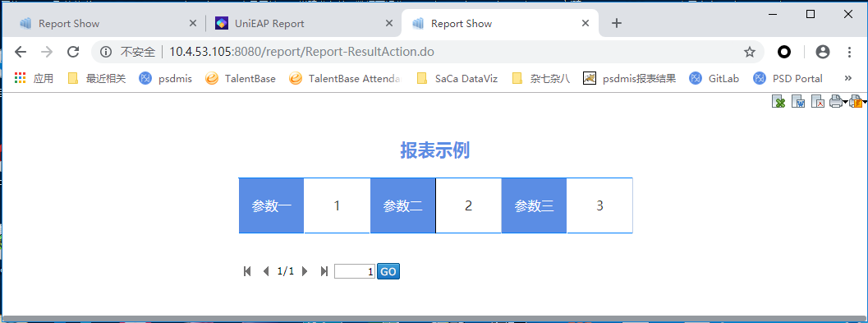The width and height of the screenshot is (868, 323).
Task: Click the GO button
Action: coord(388,271)
